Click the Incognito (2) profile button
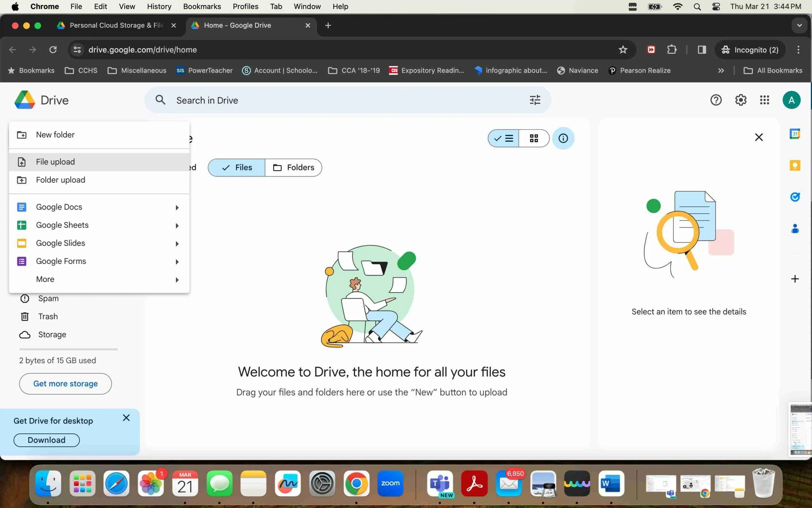 point(750,50)
